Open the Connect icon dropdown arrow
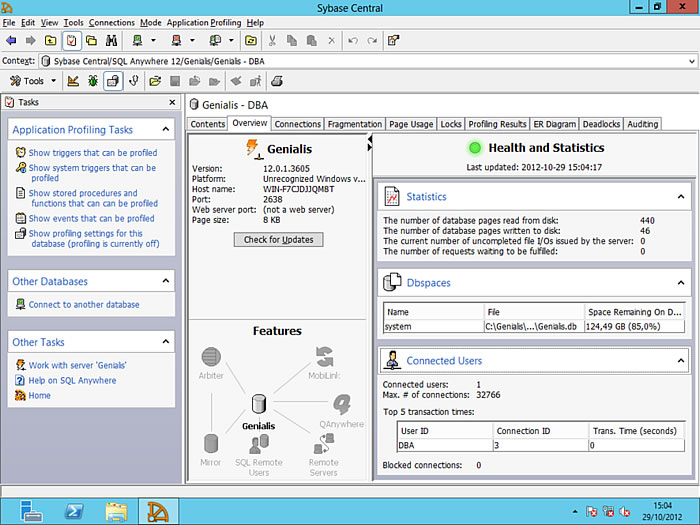The image size is (700, 525). pyautogui.click(x=153, y=41)
